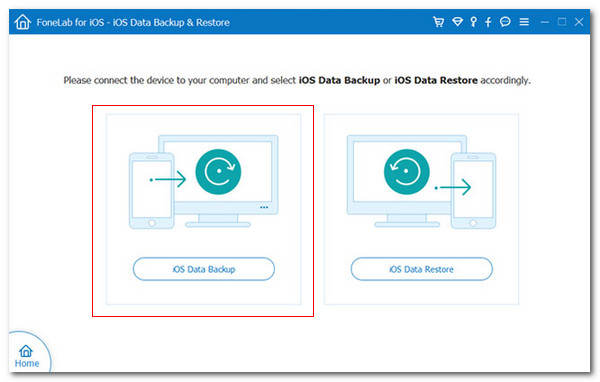Viewport: 600px width, 382px height.
Task: Click the iOS Data Backup button
Action: (204, 269)
